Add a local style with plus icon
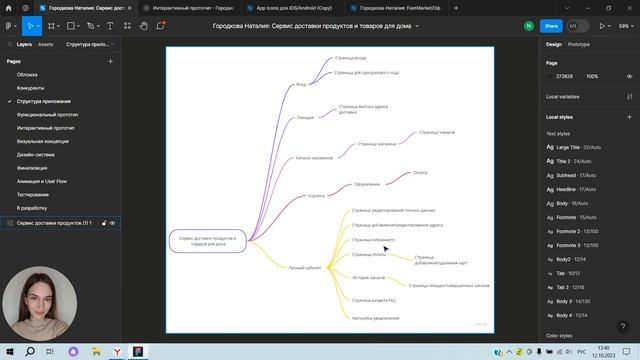 pos(629,117)
